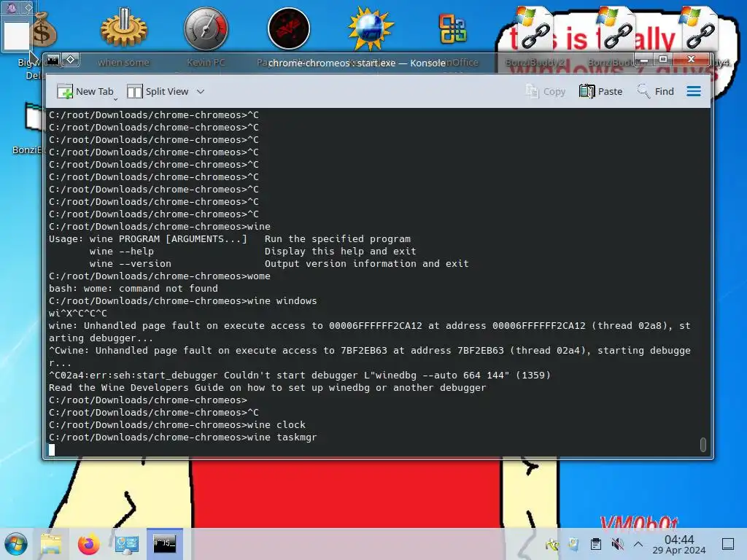Open the Start menu orb
The width and height of the screenshot is (747, 560).
(x=16, y=544)
